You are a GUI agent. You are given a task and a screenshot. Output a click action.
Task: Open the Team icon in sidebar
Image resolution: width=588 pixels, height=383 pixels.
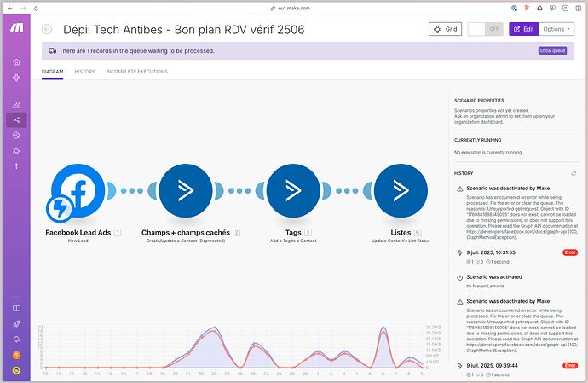[16, 105]
